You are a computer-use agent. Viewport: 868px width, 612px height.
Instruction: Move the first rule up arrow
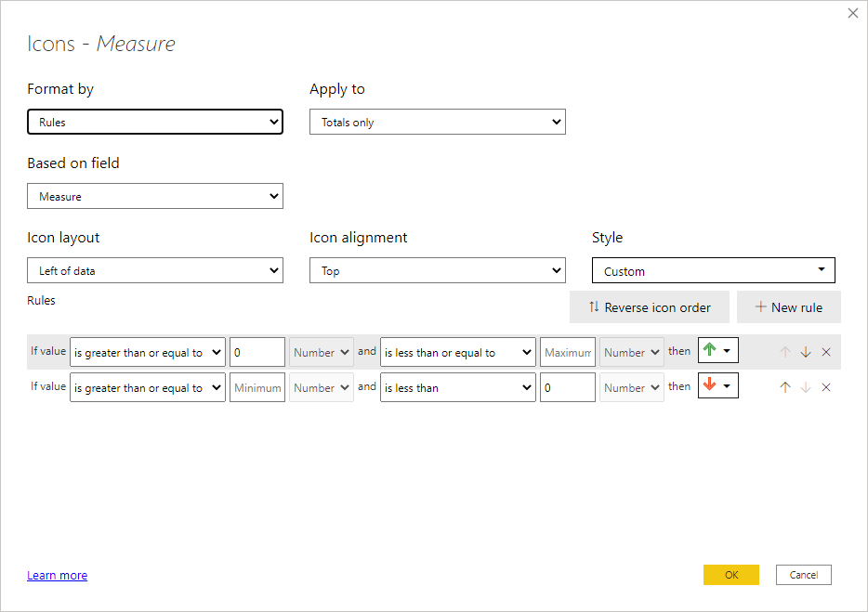tap(785, 352)
